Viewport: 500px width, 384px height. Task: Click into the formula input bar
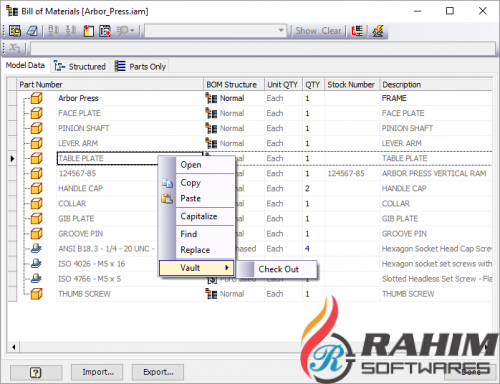tap(263, 48)
